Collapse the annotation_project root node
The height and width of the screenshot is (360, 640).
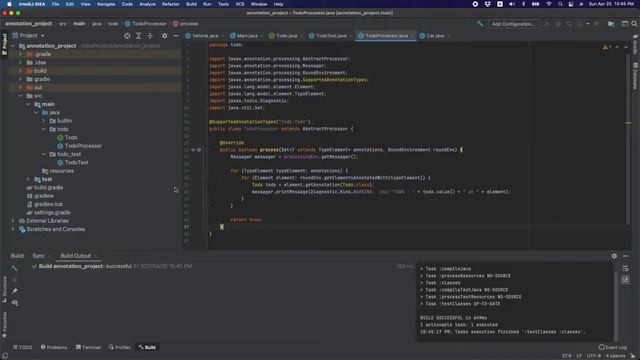point(13,46)
